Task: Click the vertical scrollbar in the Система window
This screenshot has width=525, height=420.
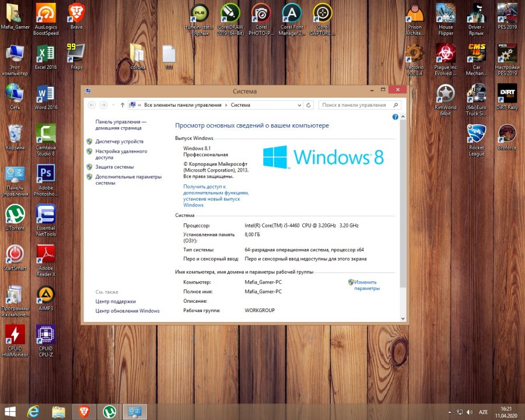Action: 402,204
